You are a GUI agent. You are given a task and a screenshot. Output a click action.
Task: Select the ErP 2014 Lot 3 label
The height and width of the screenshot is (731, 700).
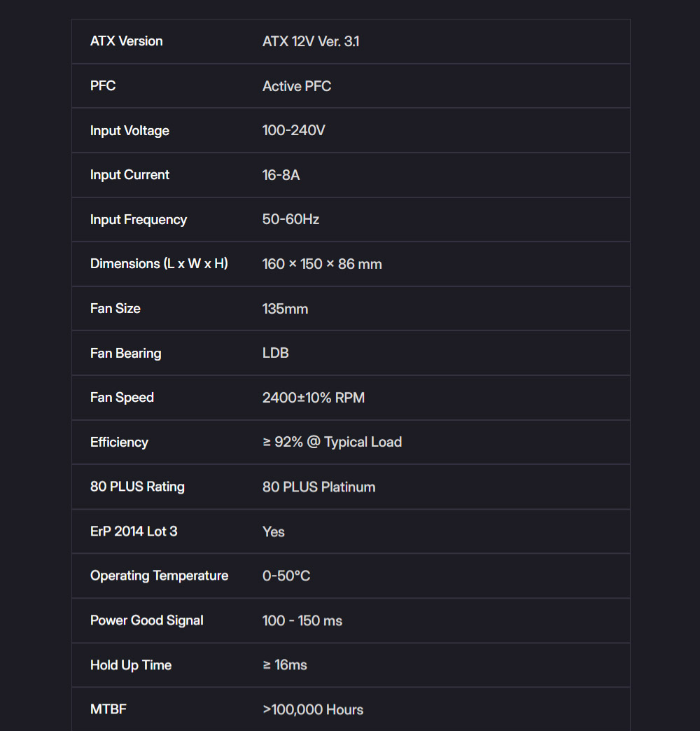pos(134,531)
